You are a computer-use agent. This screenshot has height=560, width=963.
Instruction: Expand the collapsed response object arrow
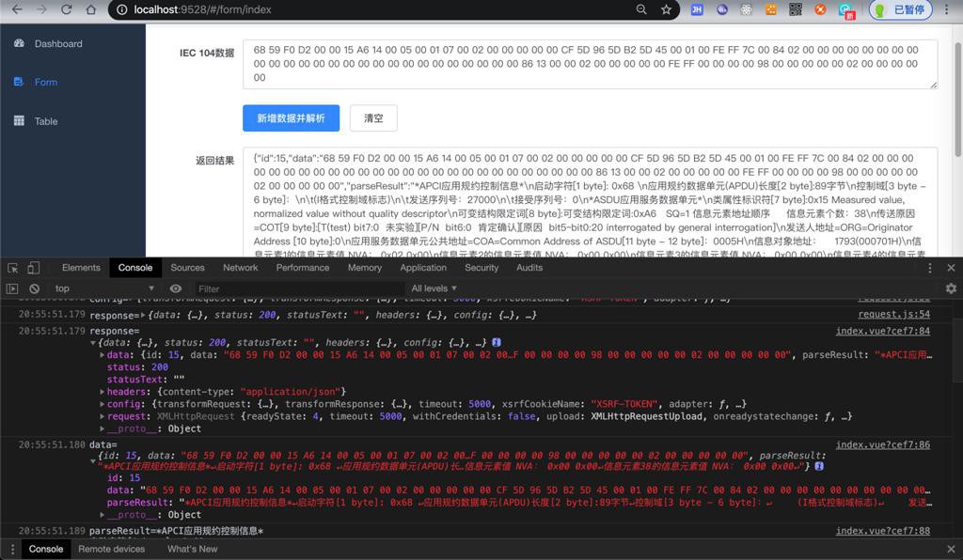[143, 316]
